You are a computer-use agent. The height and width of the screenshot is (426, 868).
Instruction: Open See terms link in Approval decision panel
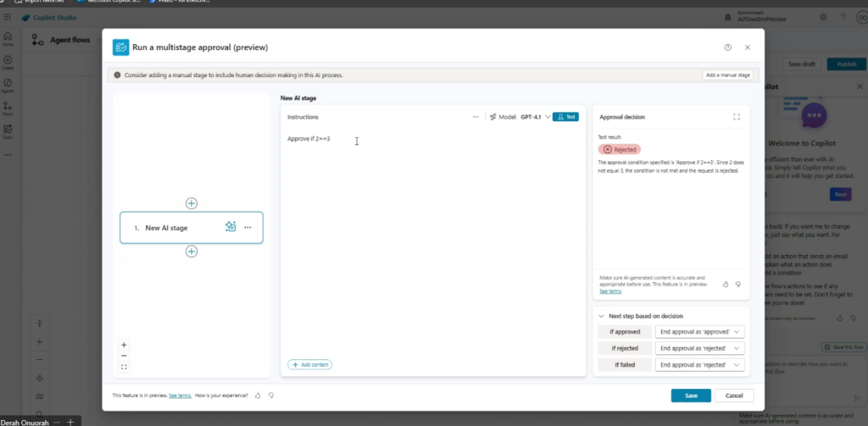610,291
